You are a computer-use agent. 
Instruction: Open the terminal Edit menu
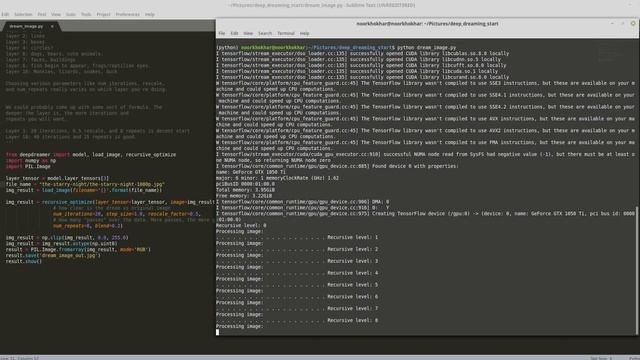pos(234,33)
